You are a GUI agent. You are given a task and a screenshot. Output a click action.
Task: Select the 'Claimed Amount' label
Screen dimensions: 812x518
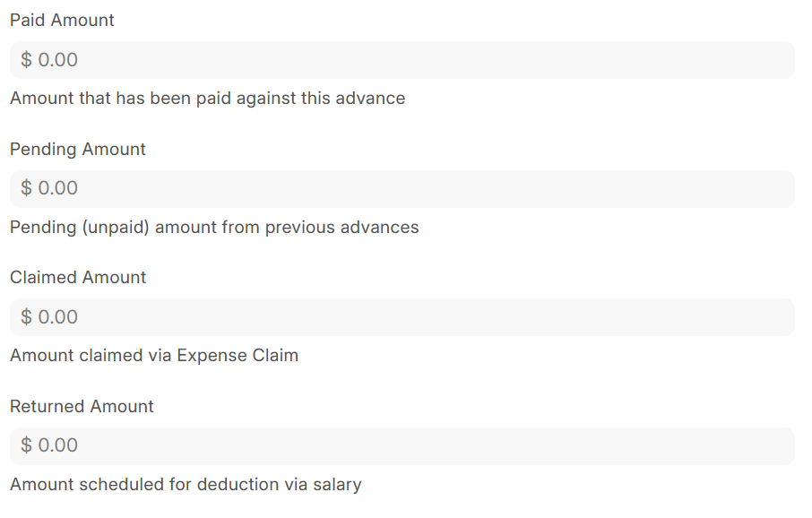coord(78,277)
